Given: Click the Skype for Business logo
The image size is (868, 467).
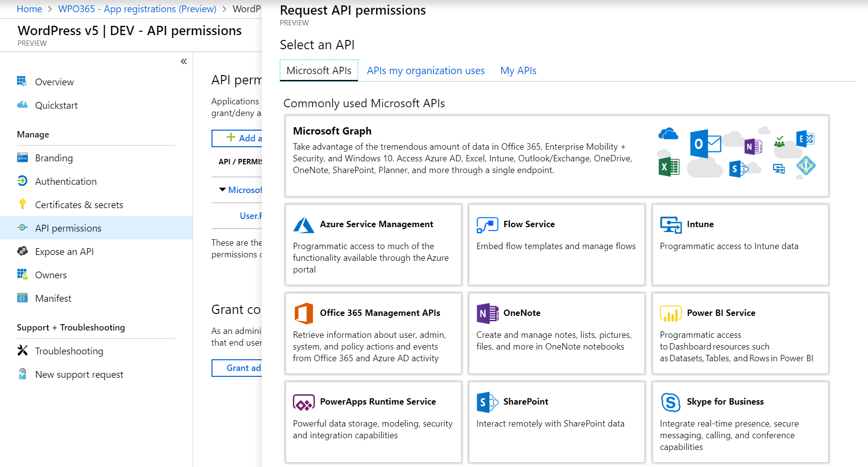Looking at the screenshot, I should pos(671,402).
